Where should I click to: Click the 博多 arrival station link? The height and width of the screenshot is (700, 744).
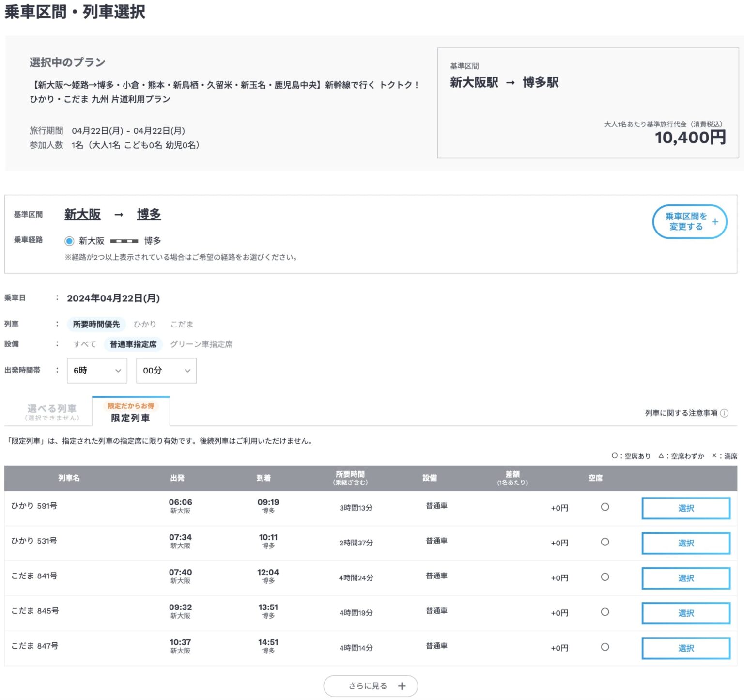pyautogui.click(x=149, y=214)
